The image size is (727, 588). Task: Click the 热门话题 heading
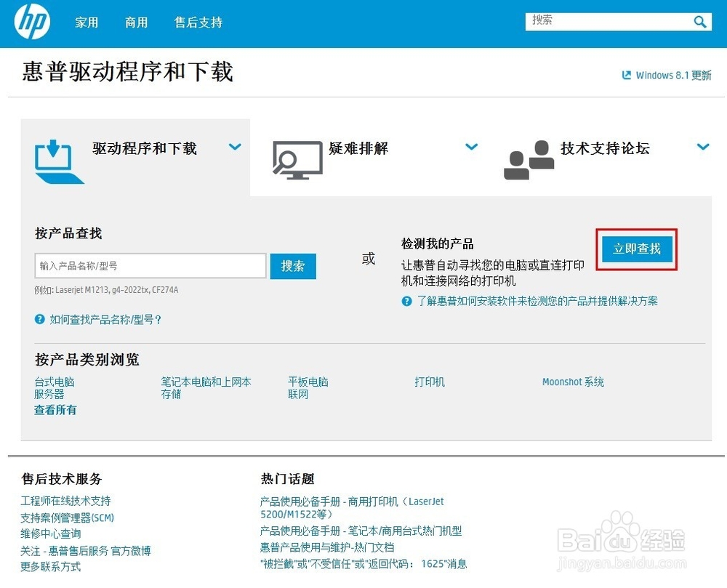[x=287, y=479]
